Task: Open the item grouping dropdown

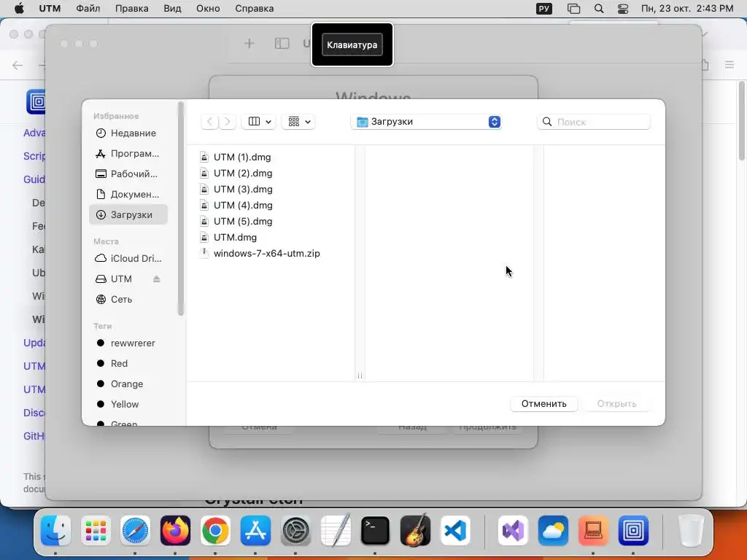Action: pyautogui.click(x=298, y=122)
